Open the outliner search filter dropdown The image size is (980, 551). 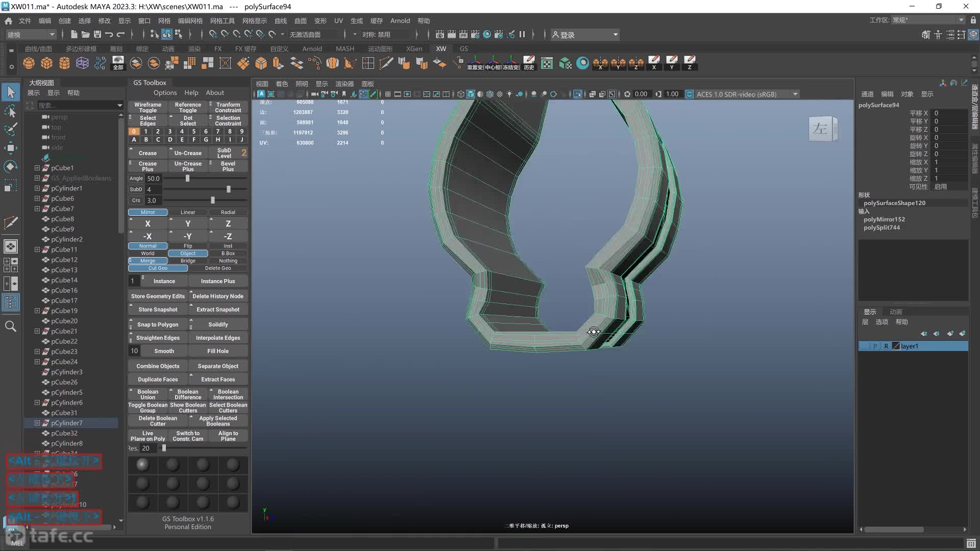[120, 106]
